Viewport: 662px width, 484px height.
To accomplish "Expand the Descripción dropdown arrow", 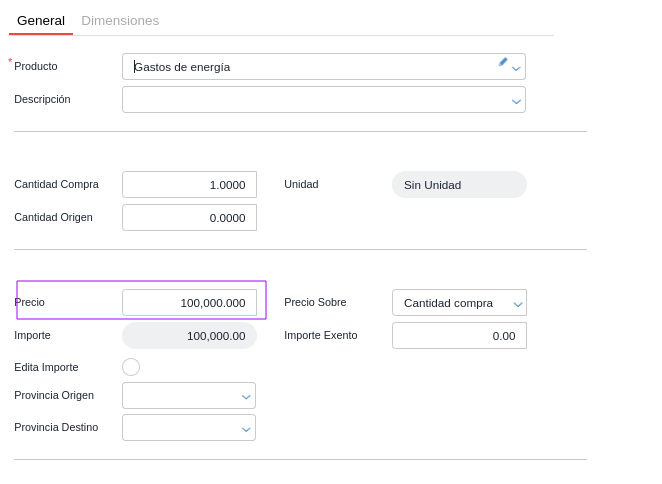I will click(x=516, y=101).
